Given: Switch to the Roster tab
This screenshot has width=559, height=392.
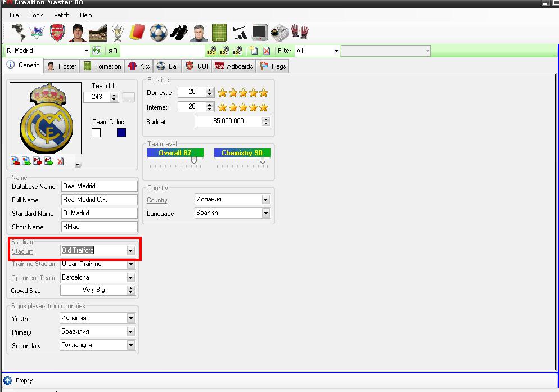Looking at the screenshot, I should (x=62, y=66).
